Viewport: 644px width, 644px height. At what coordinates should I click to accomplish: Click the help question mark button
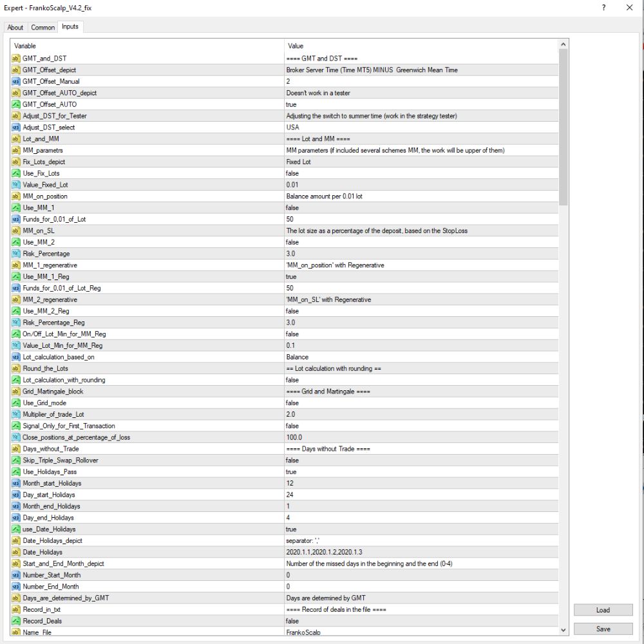604,7
